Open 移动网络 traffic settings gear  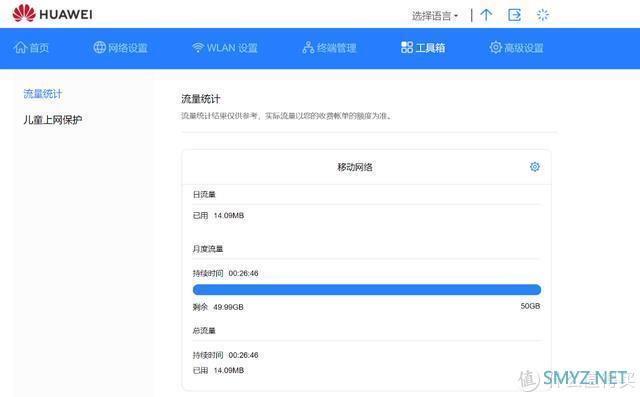pyautogui.click(x=534, y=166)
